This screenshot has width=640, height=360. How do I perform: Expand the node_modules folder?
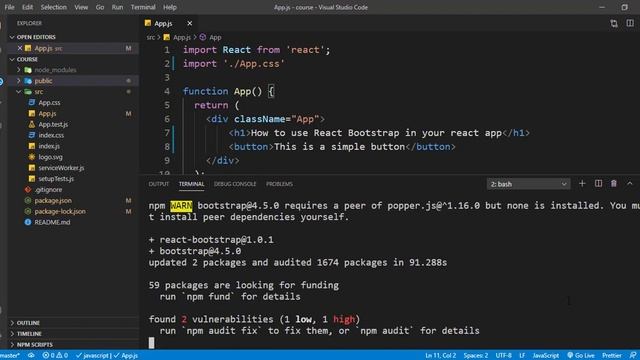click(55, 70)
